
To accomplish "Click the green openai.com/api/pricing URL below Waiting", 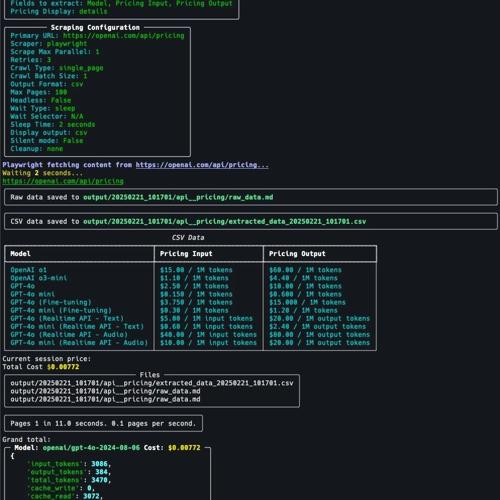I will point(63,181).
